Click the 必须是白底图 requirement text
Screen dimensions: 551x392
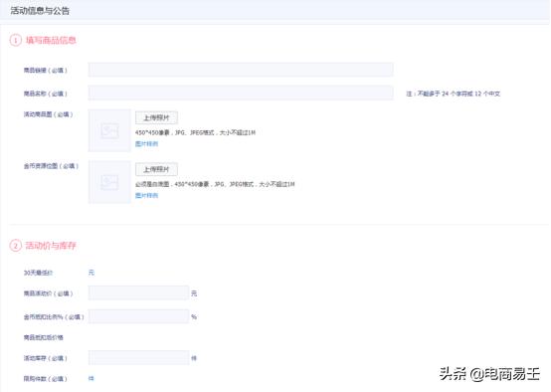pos(152,184)
